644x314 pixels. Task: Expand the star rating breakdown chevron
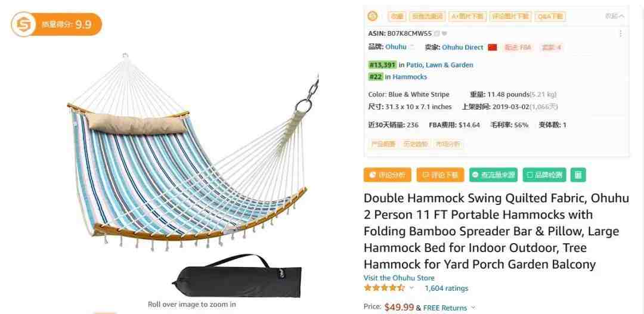411,288
